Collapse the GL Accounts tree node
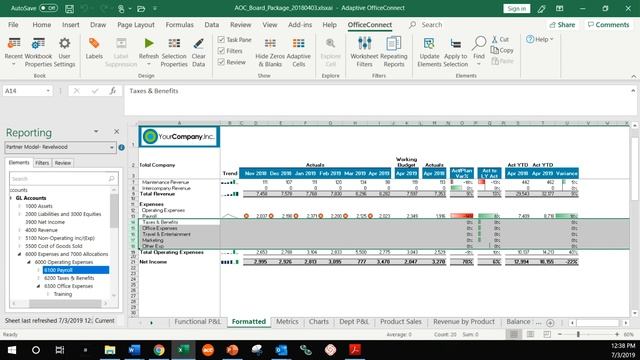This screenshot has height=360, width=640. coord(11,198)
